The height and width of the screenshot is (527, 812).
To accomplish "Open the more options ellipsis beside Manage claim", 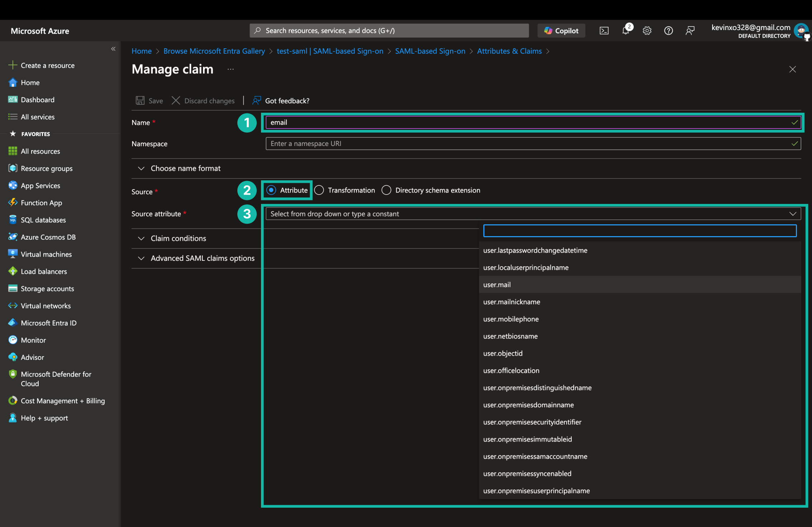I will (231, 69).
